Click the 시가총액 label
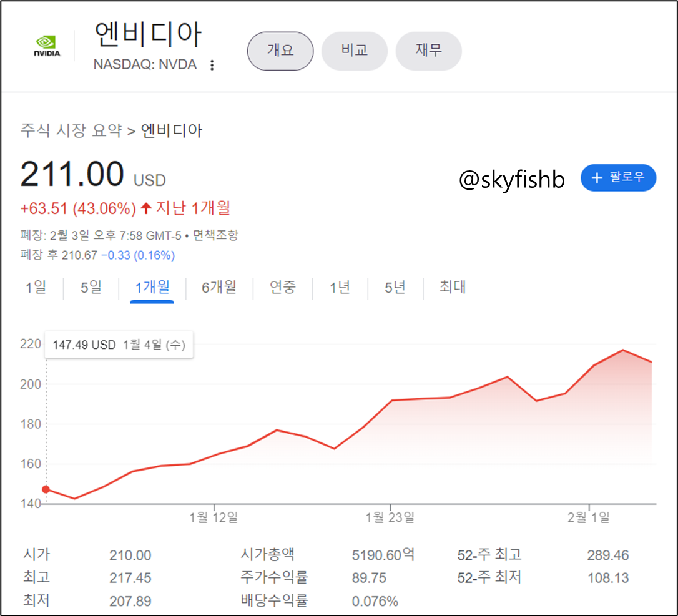Viewport: 678px width, 616px height. point(268,555)
